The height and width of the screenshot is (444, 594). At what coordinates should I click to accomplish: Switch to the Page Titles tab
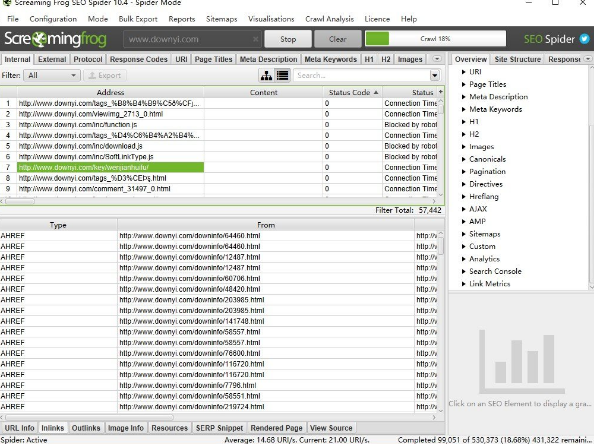[213, 59]
